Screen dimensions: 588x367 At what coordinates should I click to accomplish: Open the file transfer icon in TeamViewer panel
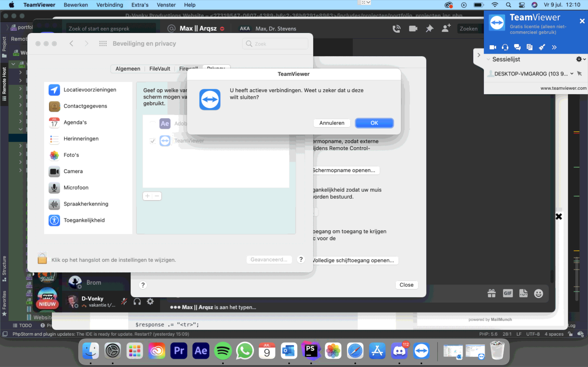tap(530, 47)
